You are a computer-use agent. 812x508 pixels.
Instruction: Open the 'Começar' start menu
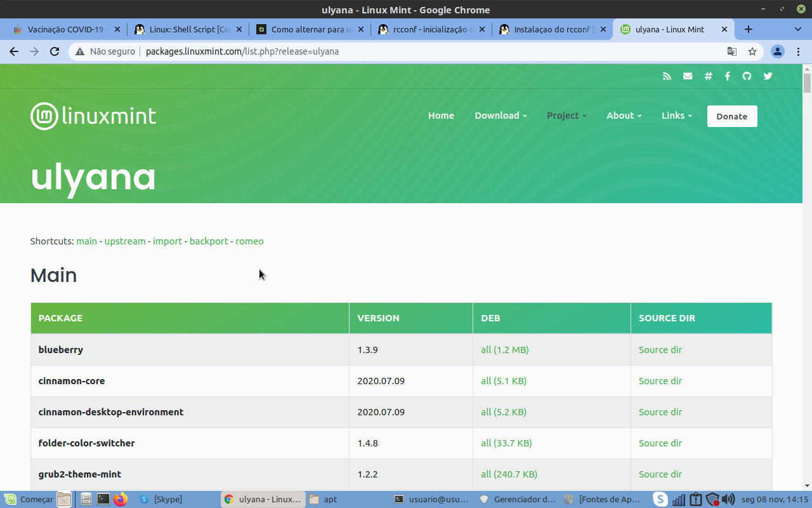[29, 500]
